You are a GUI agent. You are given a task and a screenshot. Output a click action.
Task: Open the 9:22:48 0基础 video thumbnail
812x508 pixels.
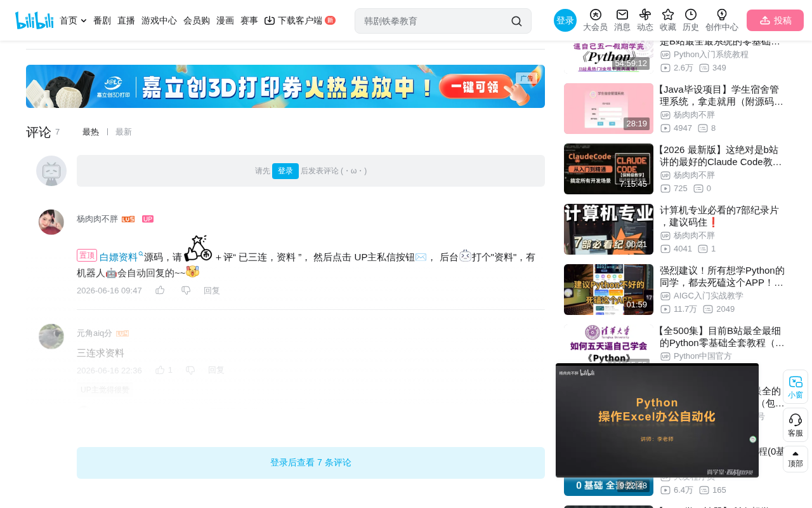[x=608, y=486]
